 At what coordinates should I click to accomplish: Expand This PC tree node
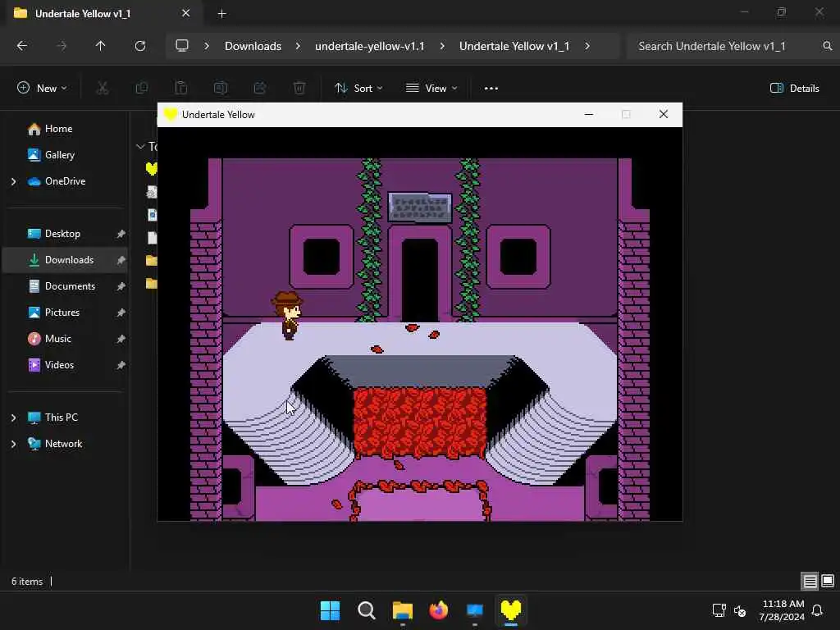coord(13,418)
